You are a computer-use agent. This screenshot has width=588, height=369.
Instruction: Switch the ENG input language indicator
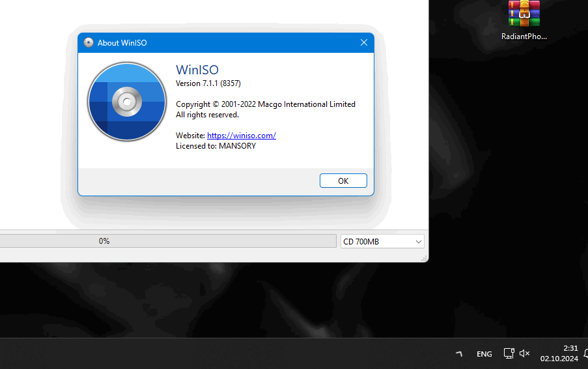(x=484, y=354)
